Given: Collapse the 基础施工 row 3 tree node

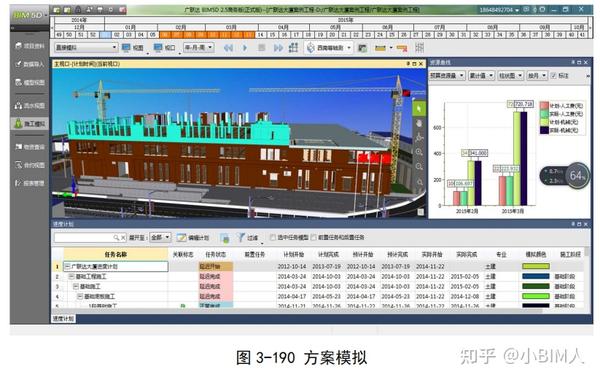Looking at the screenshot, I should click(76, 286).
